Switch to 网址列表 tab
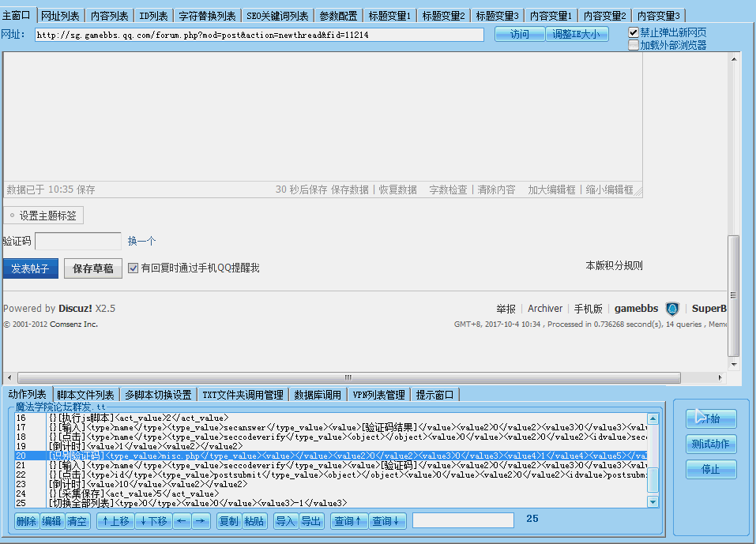Viewport: 756px width, 544px height. point(60,16)
